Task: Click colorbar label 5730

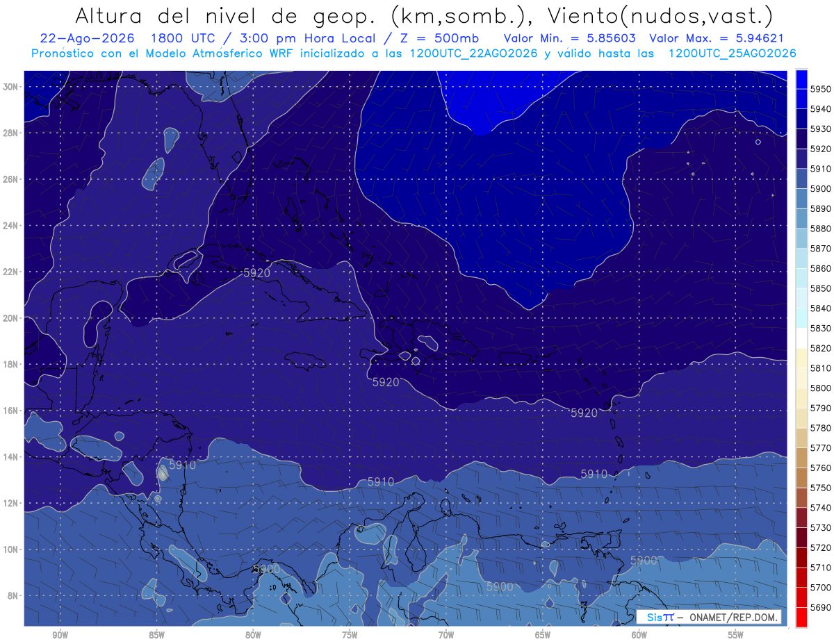Action: coord(821,528)
